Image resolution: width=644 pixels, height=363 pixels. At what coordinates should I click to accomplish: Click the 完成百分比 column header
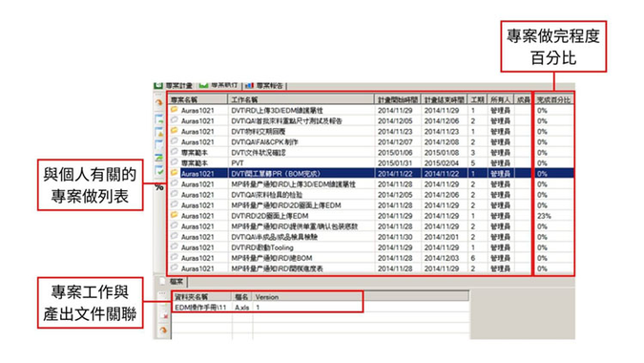tap(554, 99)
